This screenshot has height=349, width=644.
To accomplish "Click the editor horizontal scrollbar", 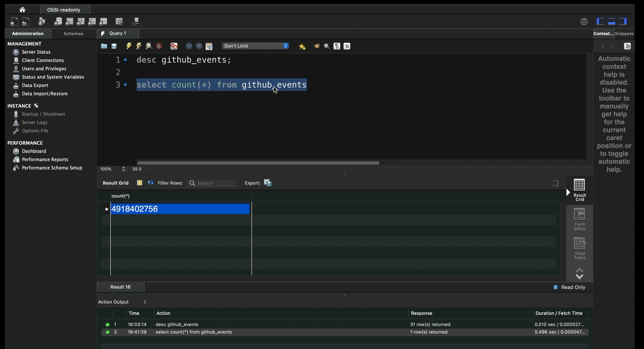I will tap(258, 163).
